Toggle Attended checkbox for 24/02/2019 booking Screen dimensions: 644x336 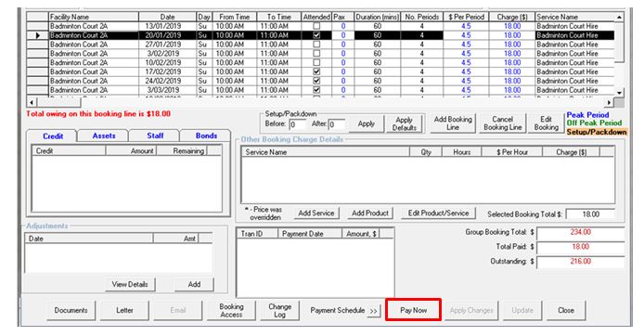(x=316, y=81)
